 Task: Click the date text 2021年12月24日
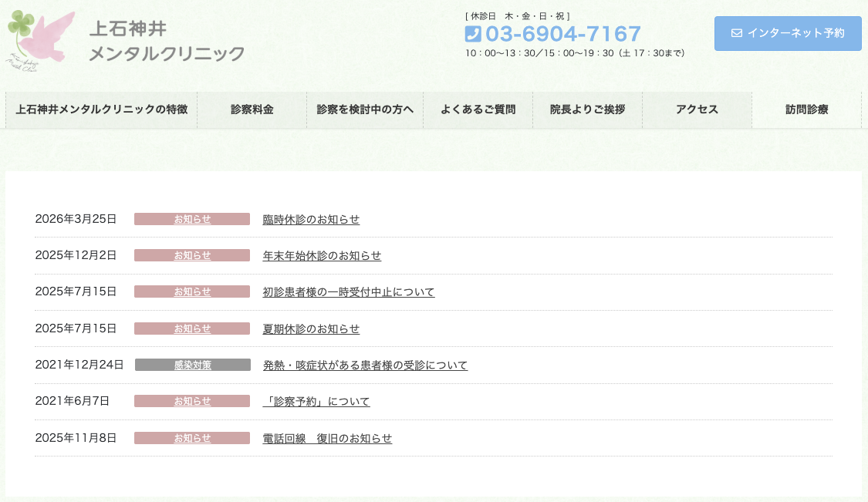[x=79, y=365]
